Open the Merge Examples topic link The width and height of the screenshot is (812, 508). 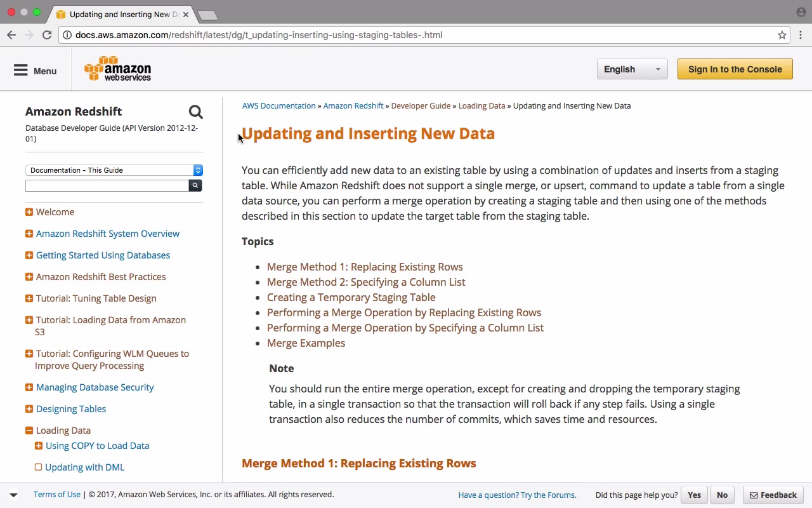[x=306, y=343]
